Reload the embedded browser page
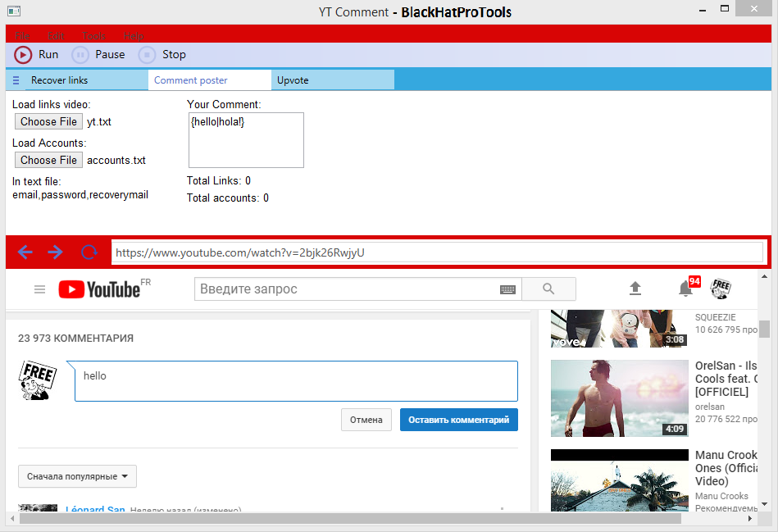This screenshot has width=778, height=532. tap(89, 252)
